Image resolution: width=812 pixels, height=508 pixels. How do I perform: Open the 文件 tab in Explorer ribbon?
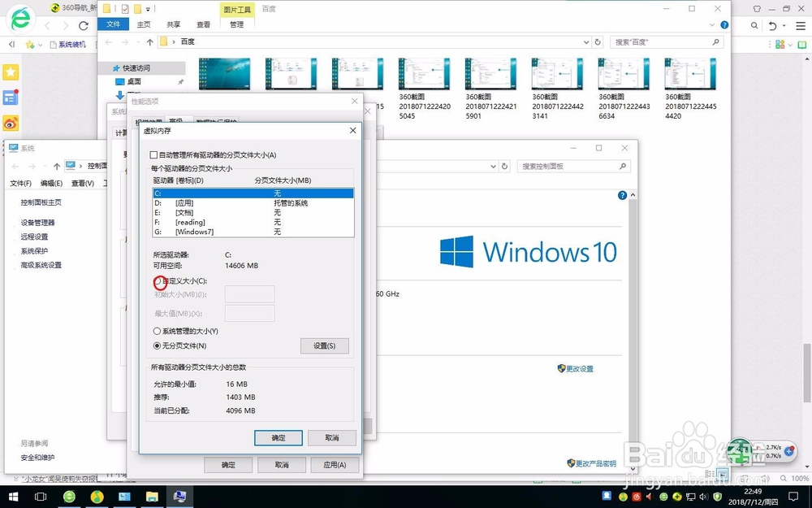[x=114, y=24]
